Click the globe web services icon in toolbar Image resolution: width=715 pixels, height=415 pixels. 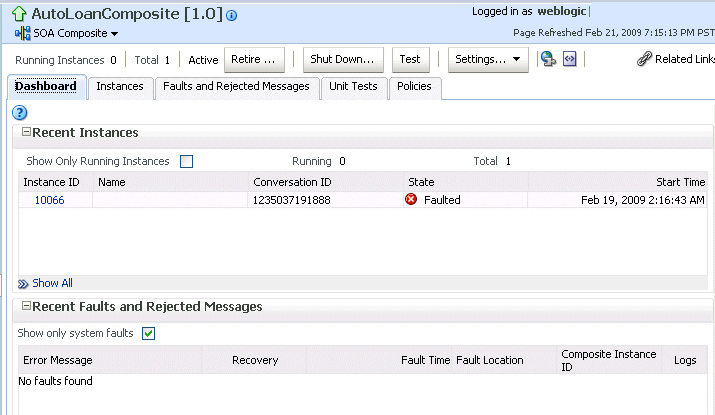point(548,59)
